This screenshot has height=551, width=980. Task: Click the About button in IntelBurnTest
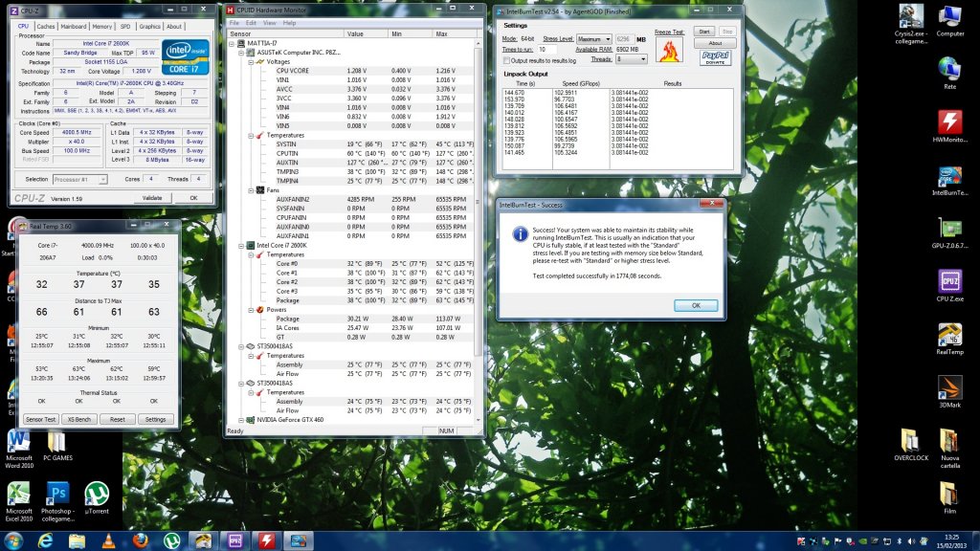(715, 43)
